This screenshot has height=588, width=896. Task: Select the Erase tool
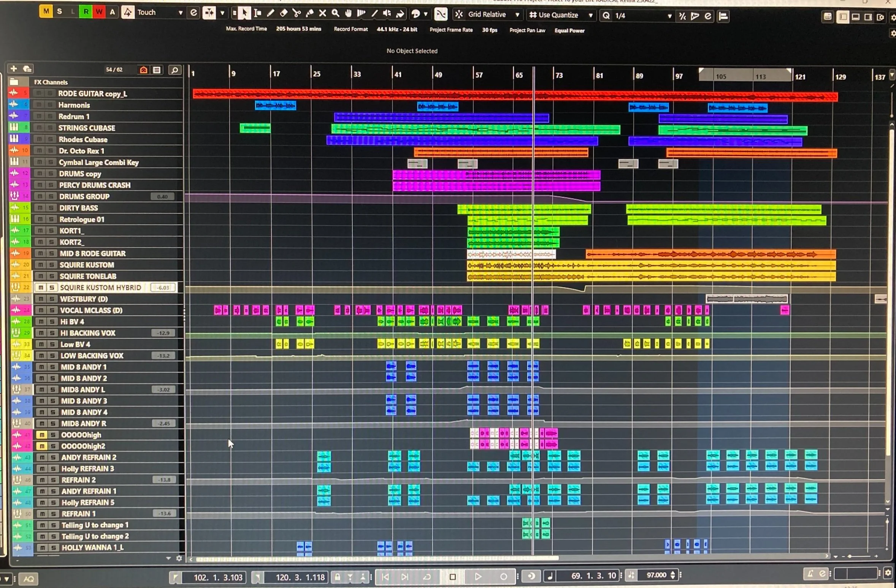[x=284, y=14]
